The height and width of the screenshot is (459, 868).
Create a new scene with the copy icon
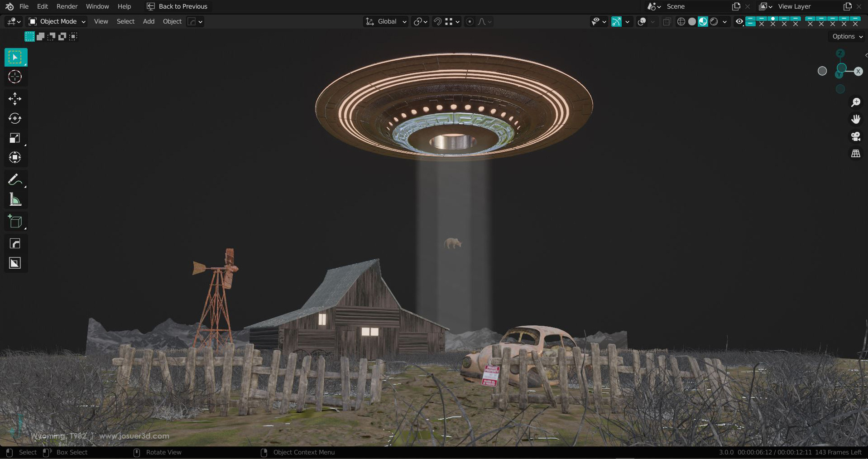point(736,6)
